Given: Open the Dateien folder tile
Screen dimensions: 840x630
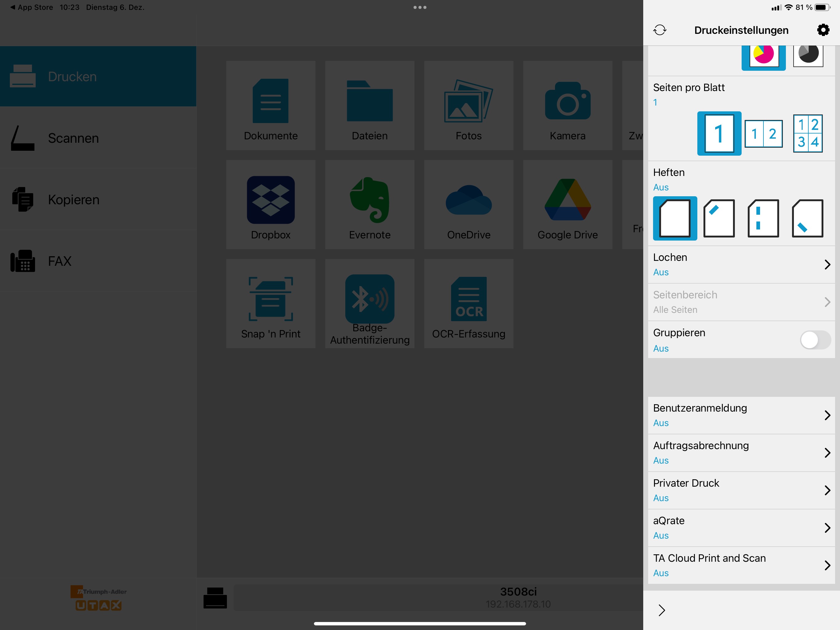Looking at the screenshot, I should 370,105.
